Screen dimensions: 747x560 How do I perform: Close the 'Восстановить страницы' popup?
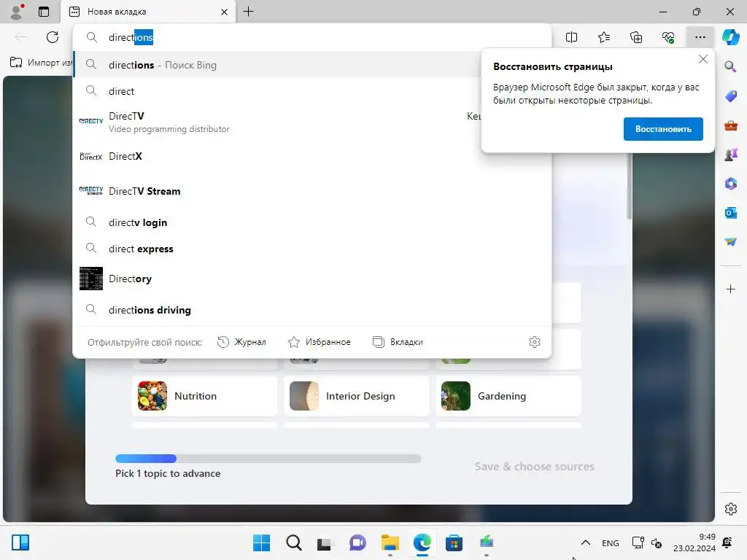703,59
